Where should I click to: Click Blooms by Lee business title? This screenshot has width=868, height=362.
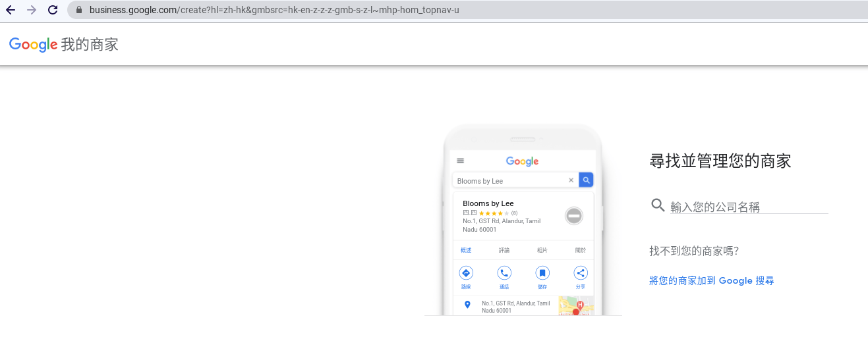(488, 203)
